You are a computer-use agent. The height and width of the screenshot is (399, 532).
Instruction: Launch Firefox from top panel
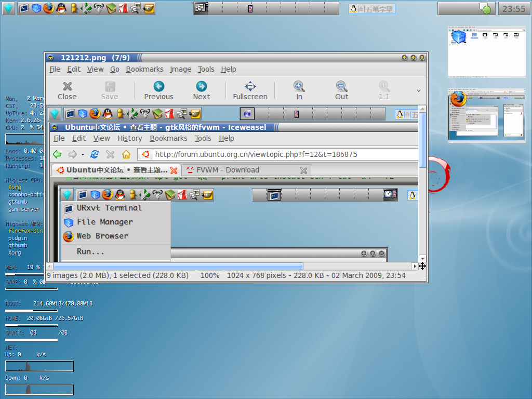(x=49, y=8)
